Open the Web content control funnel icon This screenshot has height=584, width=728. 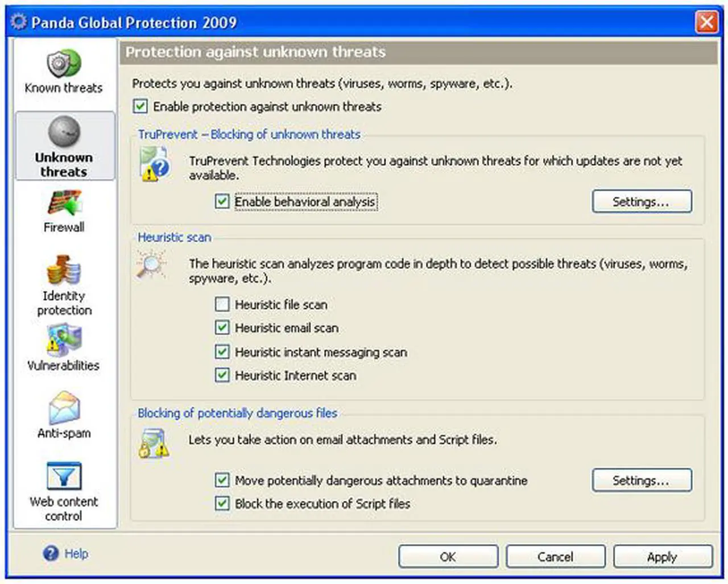[x=64, y=476]
